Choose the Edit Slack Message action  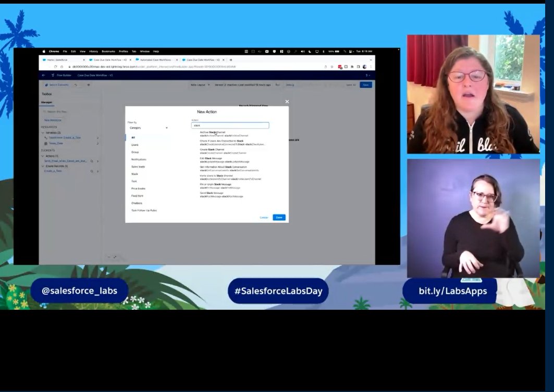[x=224, y=160]
